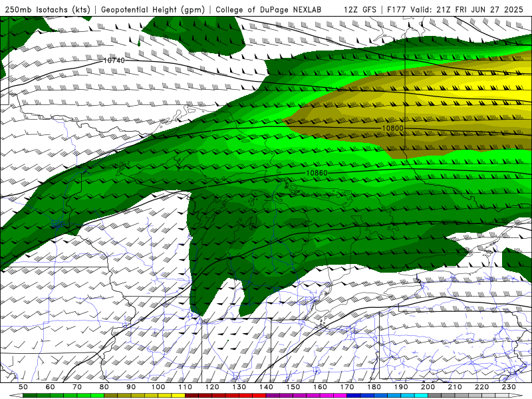This screenshot has width=532, height=399.
Task: Click the 70 label on the color scale
Action: click(x=77, y=387)
